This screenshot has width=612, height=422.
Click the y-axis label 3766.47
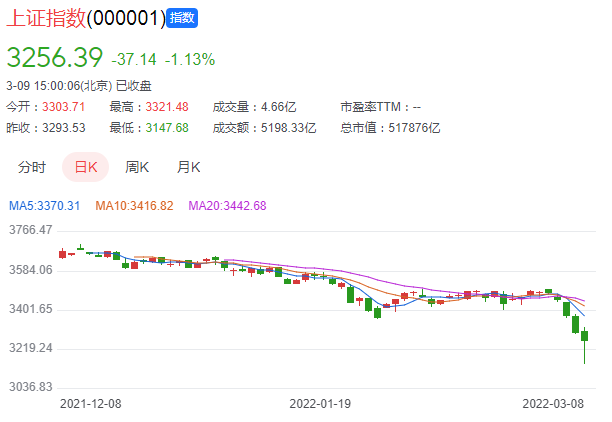click(30, 230)
